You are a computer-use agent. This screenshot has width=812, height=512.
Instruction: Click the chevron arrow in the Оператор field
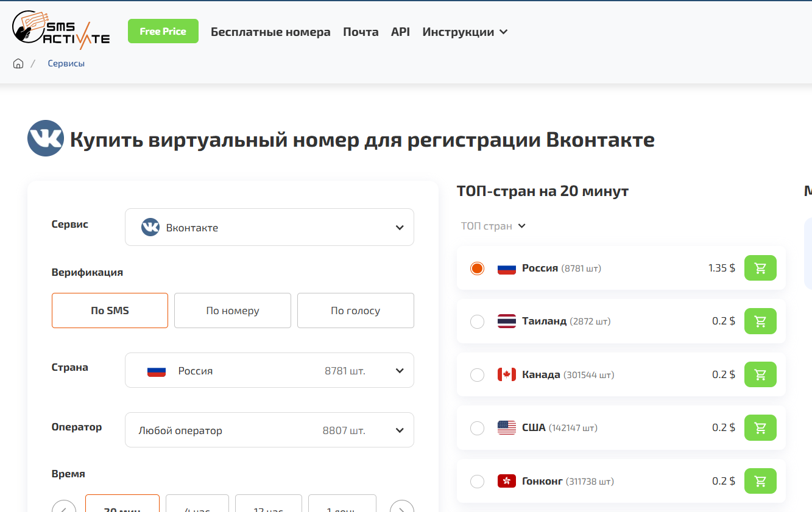[400, 430]
